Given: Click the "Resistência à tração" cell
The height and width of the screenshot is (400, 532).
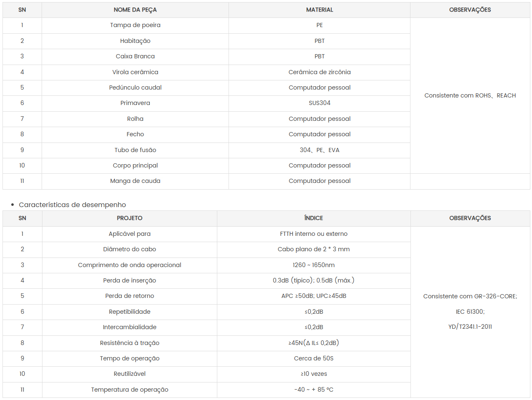Looking at the screenshot, I should [129, 343].
